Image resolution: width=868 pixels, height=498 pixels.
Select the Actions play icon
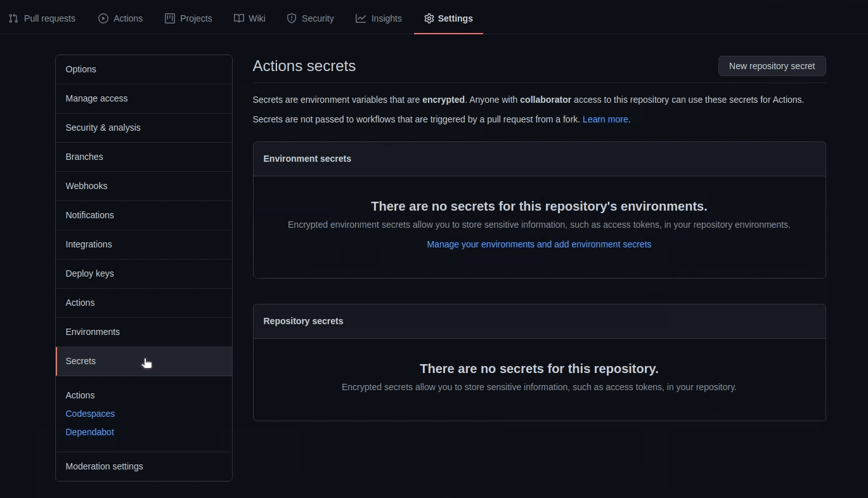pos(102,18)
